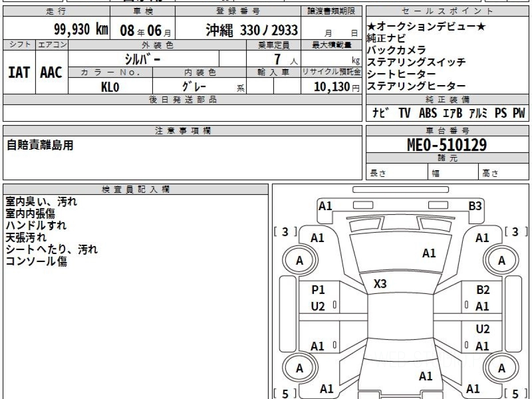The image size is (532, 399).
Task: Select the 注意事項欄 header
Action: (183, 131)
